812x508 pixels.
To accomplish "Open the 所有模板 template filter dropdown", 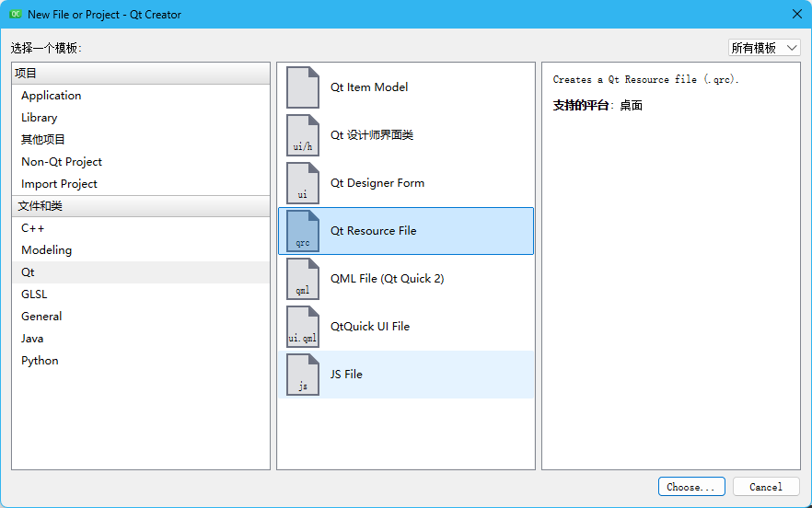I will coord(764,48).
